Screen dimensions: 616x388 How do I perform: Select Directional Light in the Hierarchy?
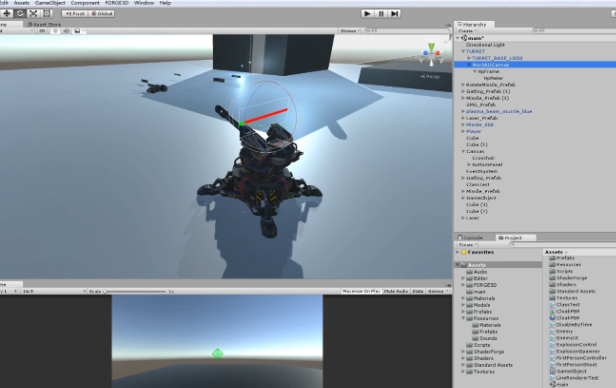[485, 45]
